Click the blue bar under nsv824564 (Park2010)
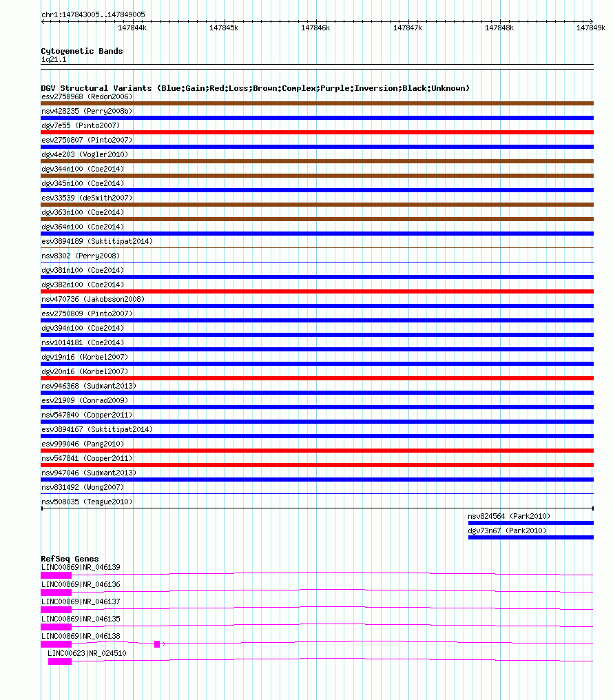 pos(531,523)
